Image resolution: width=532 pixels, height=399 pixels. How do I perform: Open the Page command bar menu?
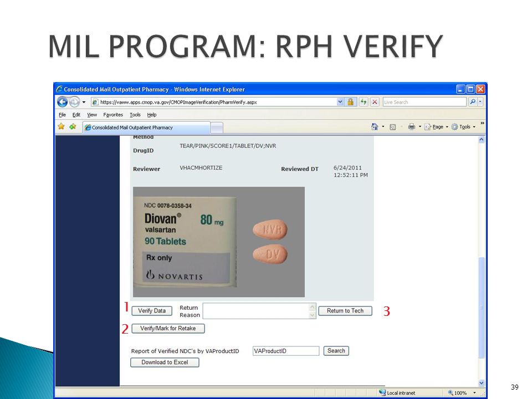(436, 127)
